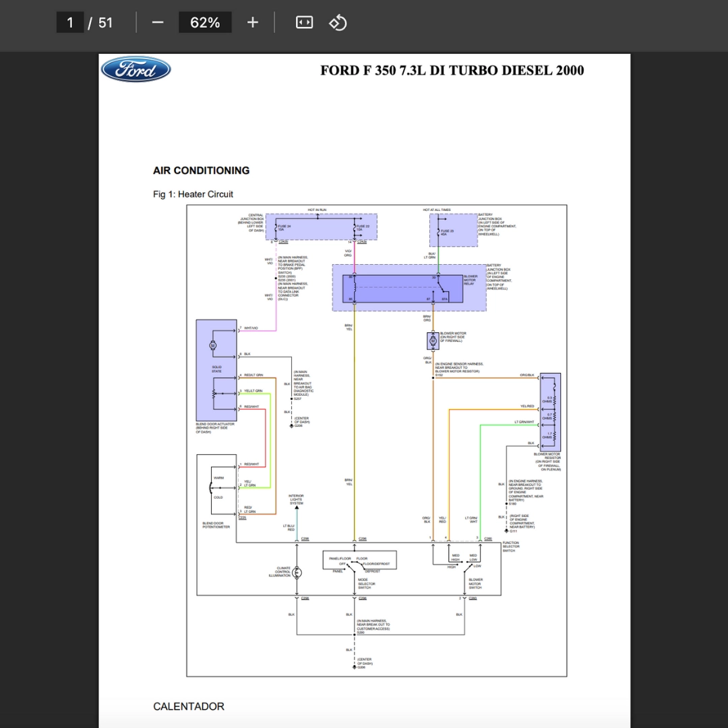Click the blend door actuator motor symbol
Viewport: 728px width, 728px height.
[213, 345]
